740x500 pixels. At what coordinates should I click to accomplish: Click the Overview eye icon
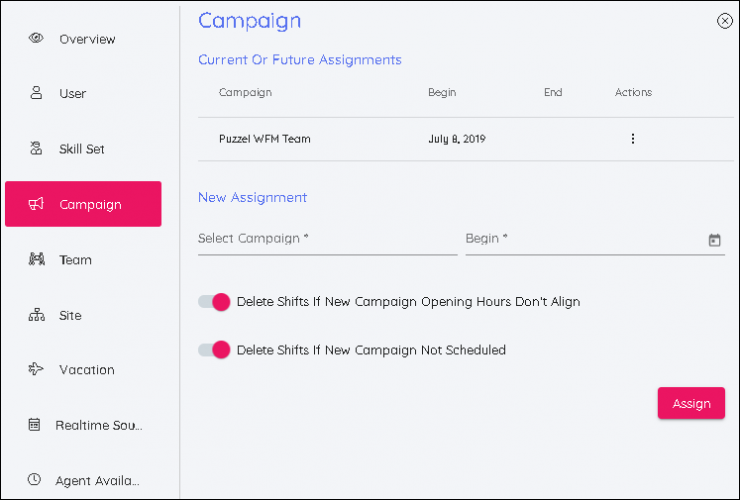(x=36, y=39)
